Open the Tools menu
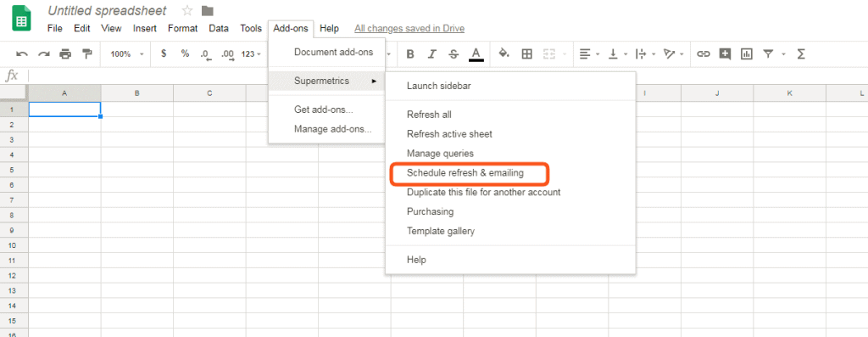 tap(251, 28)
